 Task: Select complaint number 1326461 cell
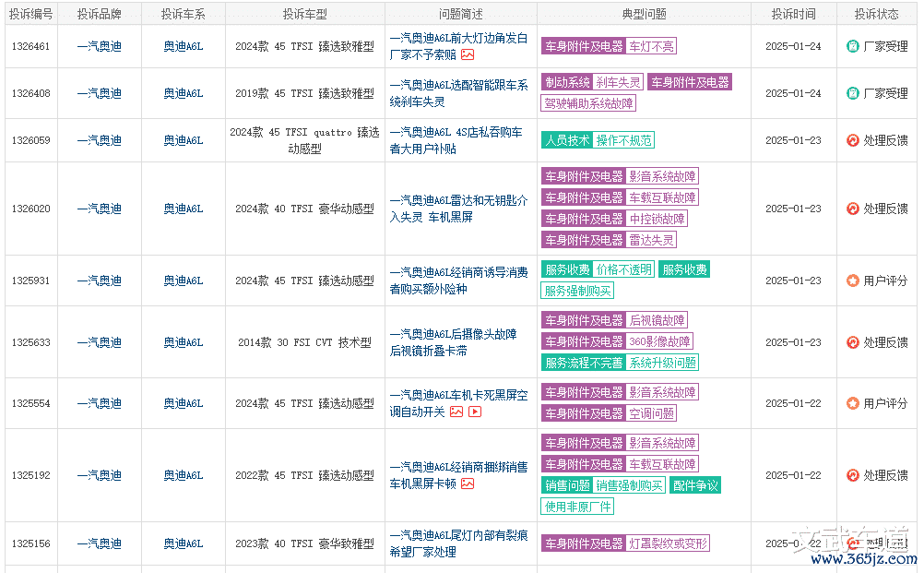(31, 46)
